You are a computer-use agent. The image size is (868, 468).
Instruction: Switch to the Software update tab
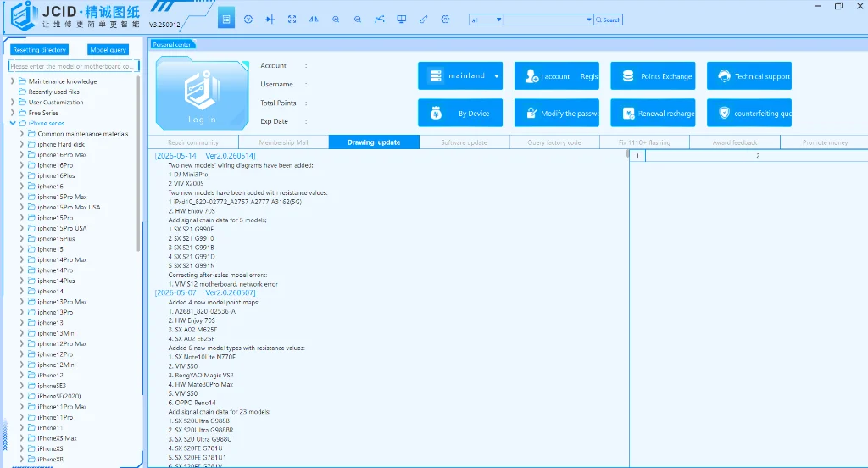pos(464,142)
